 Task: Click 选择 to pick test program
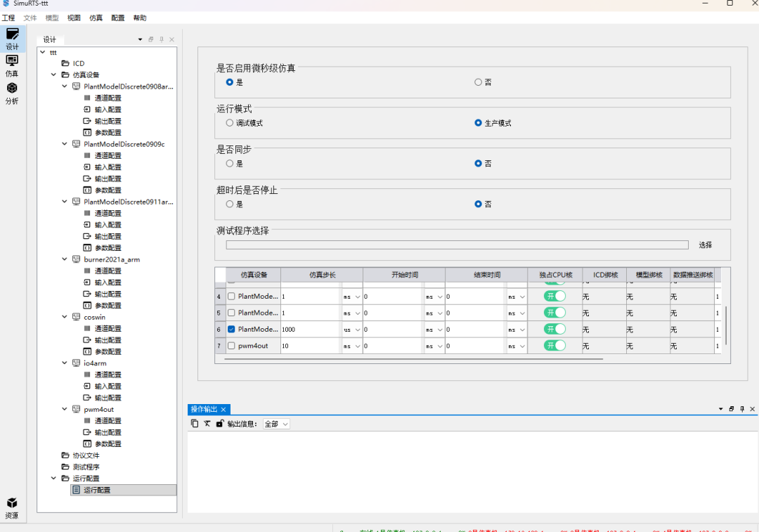point(706,245)
